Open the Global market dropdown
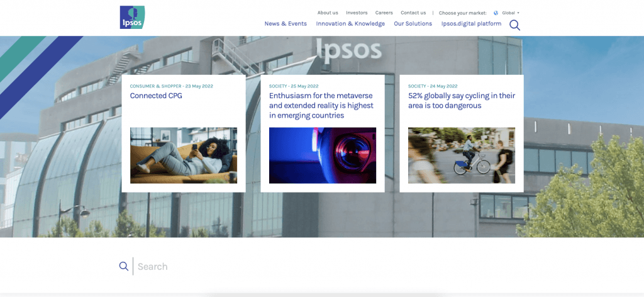The height and width of the screenshot is (297, 644). tap(511, 13)
